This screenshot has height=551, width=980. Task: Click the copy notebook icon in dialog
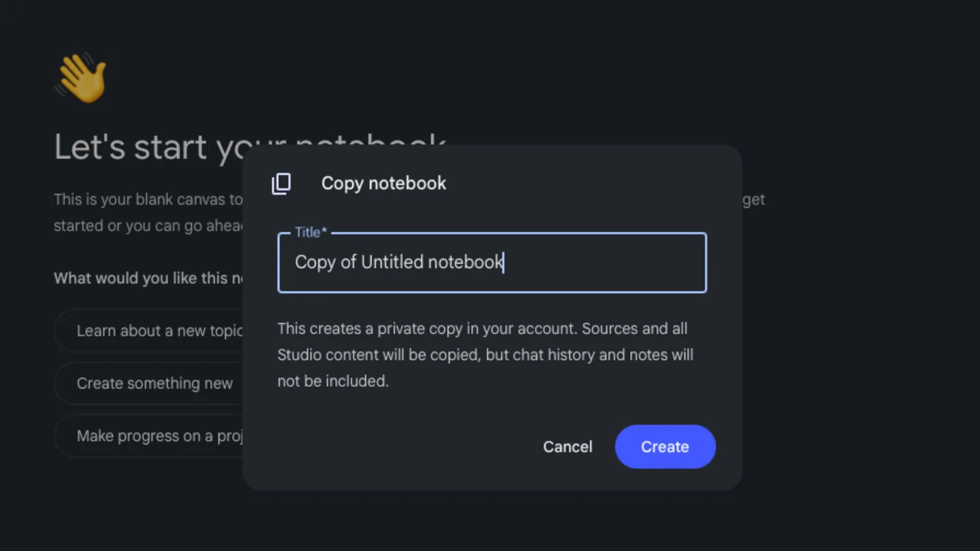tap(281, 183)
